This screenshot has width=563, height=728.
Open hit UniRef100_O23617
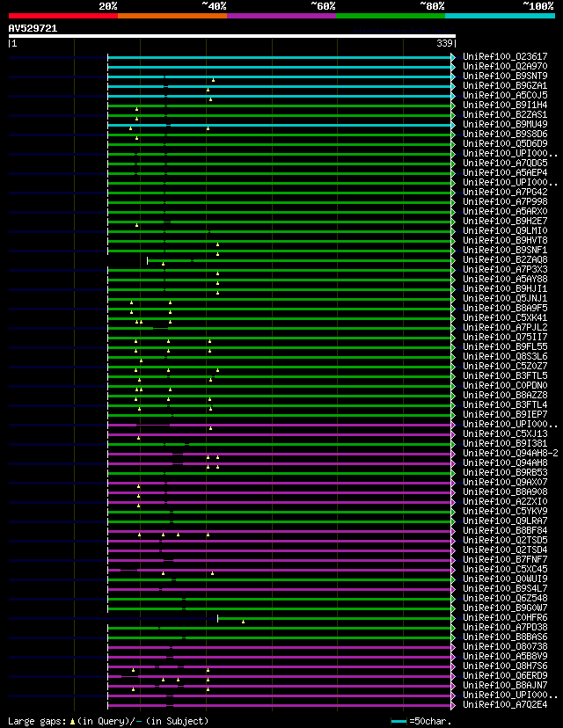pyautogui.click(x=506, y=56)
